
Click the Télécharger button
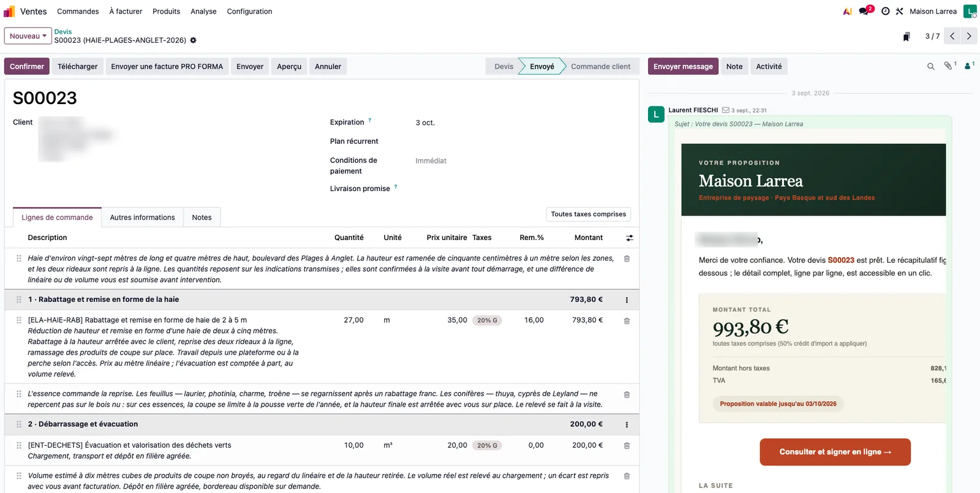pyautogui.click(x=78, y=66)
